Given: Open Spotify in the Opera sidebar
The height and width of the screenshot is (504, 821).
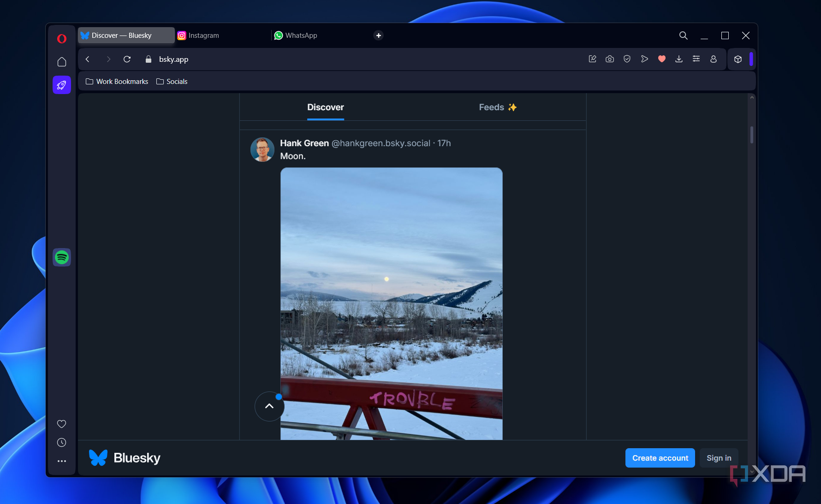Looking at the screenshot, I should tap(61, 257).
